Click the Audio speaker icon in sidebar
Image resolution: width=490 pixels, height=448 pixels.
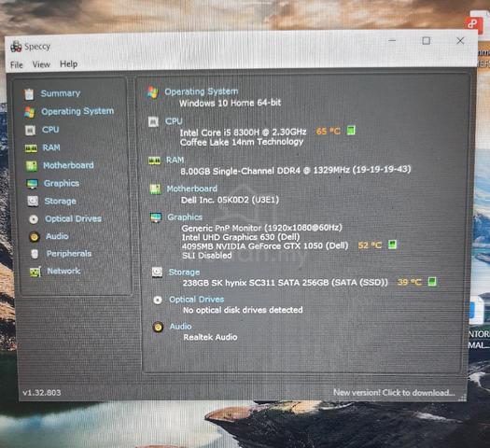35,237
